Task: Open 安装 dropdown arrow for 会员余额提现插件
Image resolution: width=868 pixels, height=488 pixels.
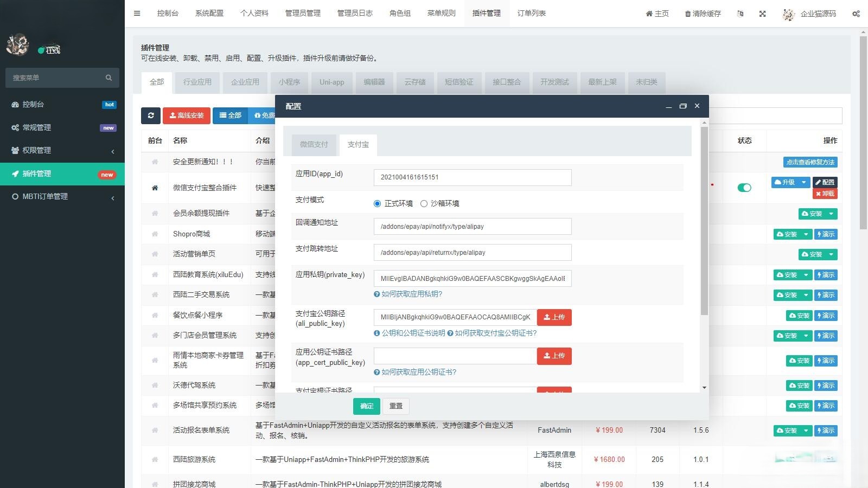Action: [x=831, y=214]
